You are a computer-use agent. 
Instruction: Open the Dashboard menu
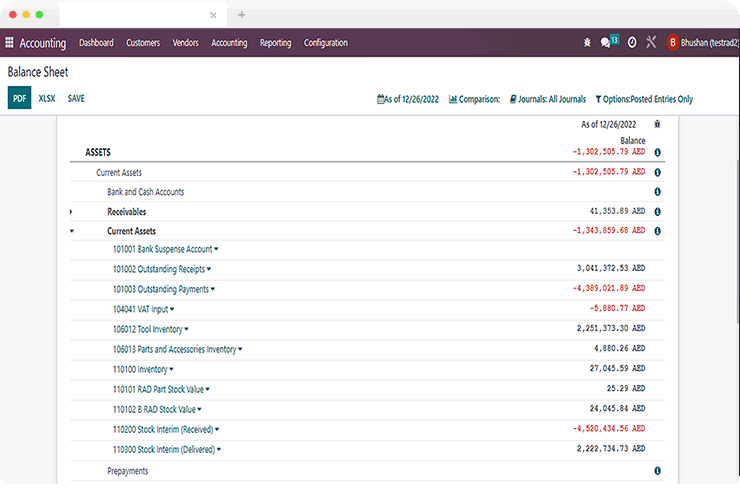pos(96,42)
